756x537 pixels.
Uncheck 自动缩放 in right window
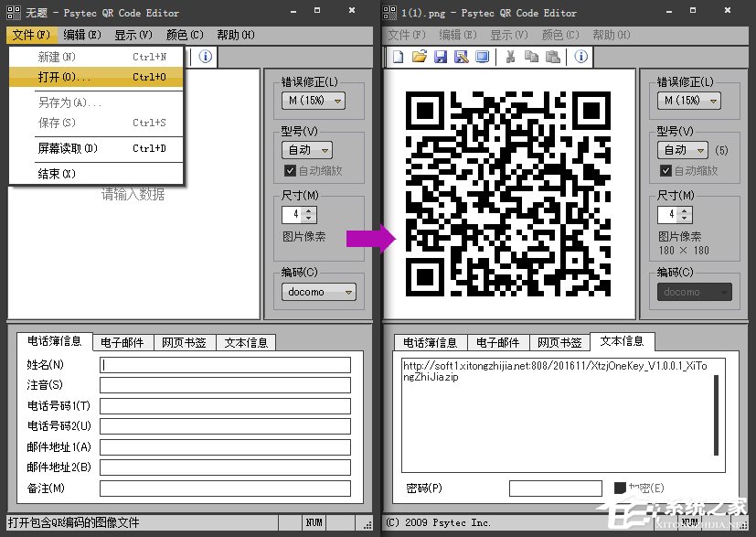click(665, 170)
